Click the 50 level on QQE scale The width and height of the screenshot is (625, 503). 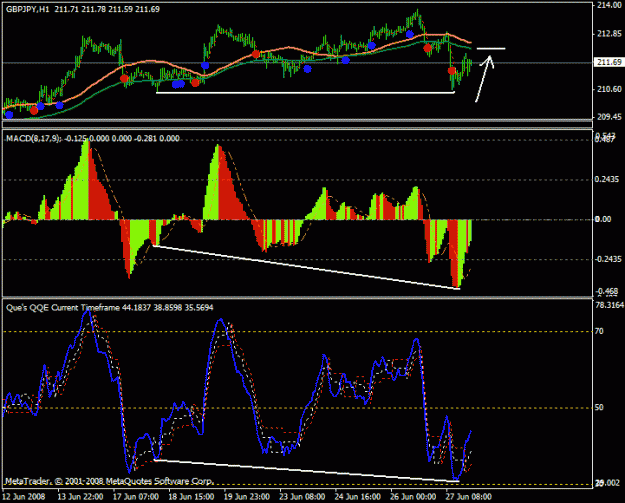point(599,407)
